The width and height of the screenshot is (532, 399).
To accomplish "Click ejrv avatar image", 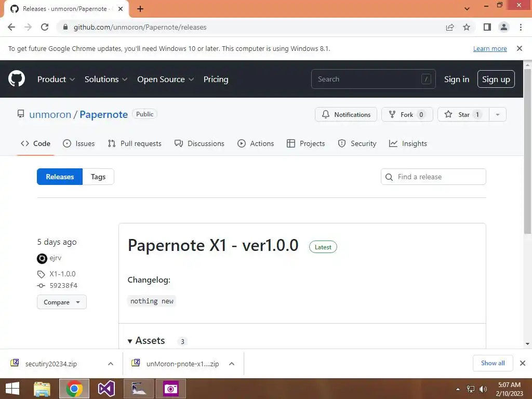I will click(x=42, y=259).
